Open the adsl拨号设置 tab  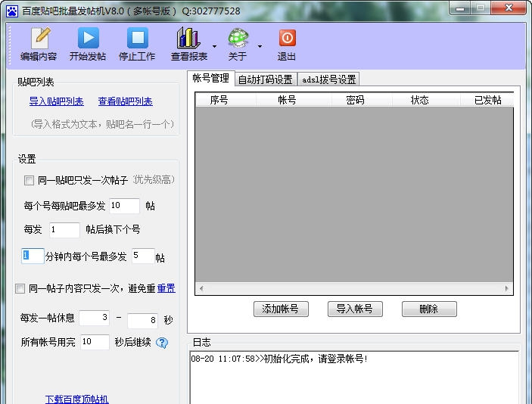pyautogui.click(x=328, y=79)
